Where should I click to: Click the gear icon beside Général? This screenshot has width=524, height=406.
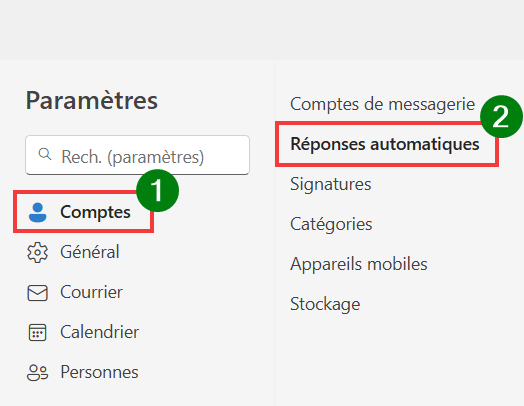[37, 252]
